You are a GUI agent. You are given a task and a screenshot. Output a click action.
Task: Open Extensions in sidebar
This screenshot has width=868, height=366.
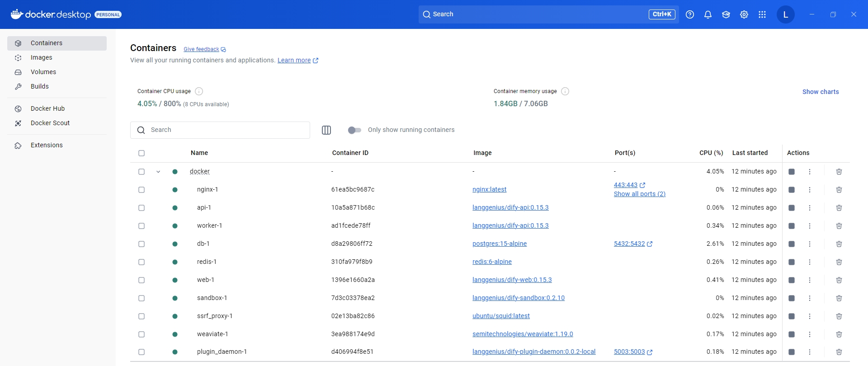pos(57,145)
